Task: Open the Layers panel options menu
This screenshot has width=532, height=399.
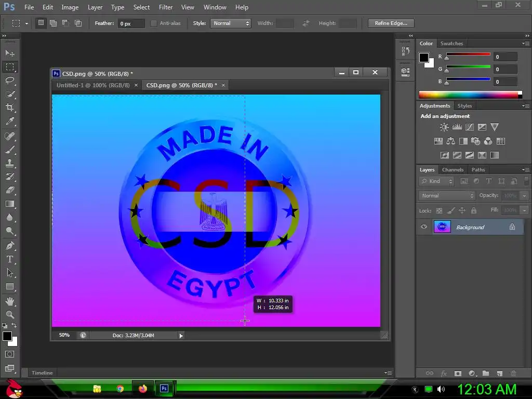Action: (x=526, y=170)
